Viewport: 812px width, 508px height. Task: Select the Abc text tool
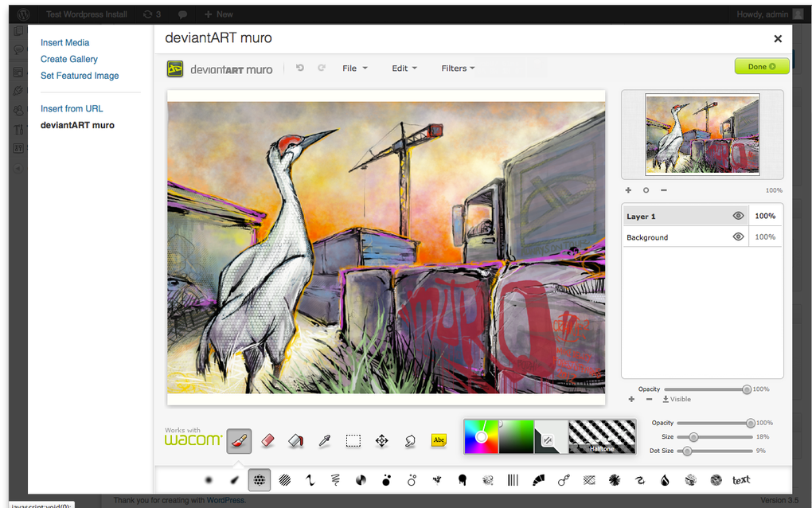[439, 440]
